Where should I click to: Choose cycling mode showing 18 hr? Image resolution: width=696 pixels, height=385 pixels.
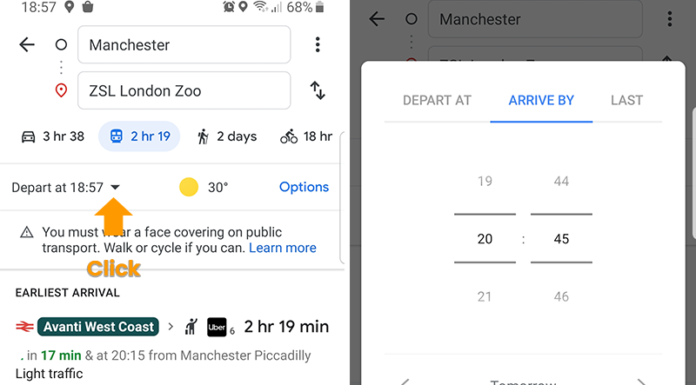306,136
